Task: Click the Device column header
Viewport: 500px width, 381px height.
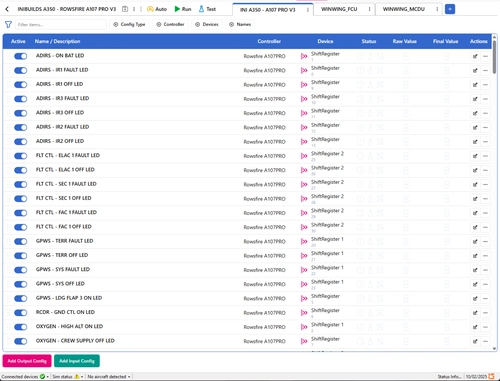Action: pyautogui.click(x=325, y=41)
